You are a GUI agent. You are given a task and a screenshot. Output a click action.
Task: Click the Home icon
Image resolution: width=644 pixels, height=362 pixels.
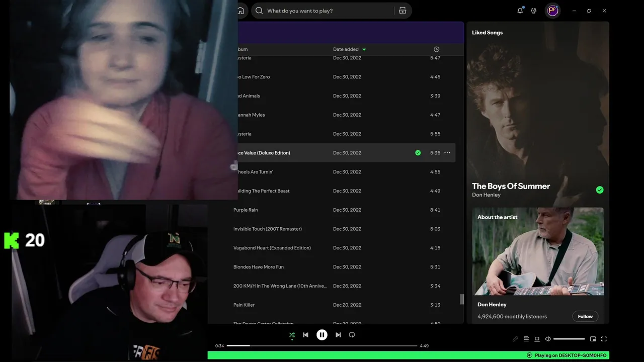240,11
